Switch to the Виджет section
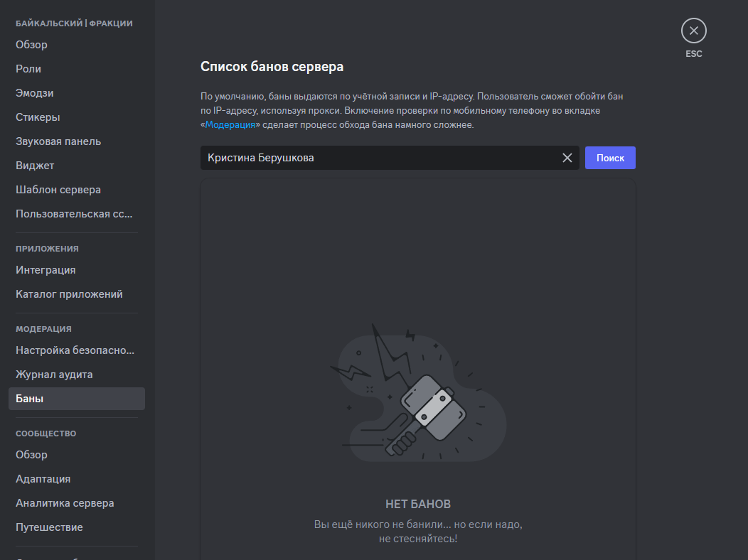The width and height of the screenshot is (748, 560). (x=35, y=166)
